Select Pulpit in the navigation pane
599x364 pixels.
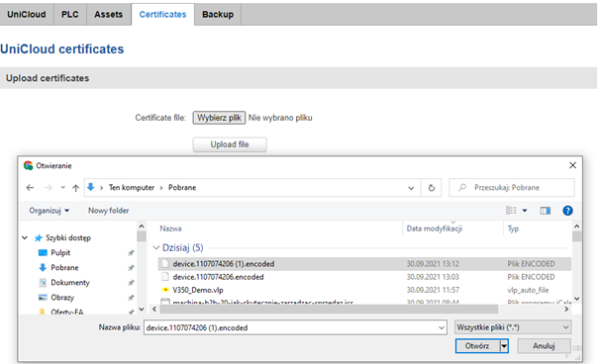[60, 252]
